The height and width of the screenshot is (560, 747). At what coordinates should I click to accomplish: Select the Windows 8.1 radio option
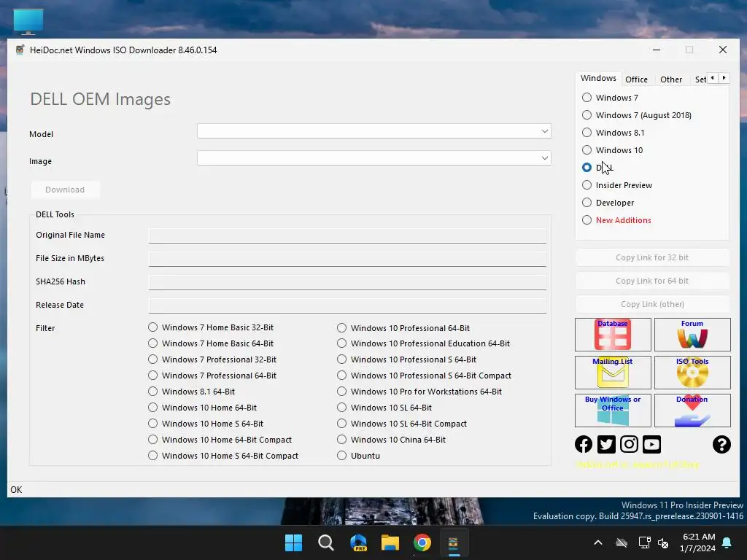(613, 133)
